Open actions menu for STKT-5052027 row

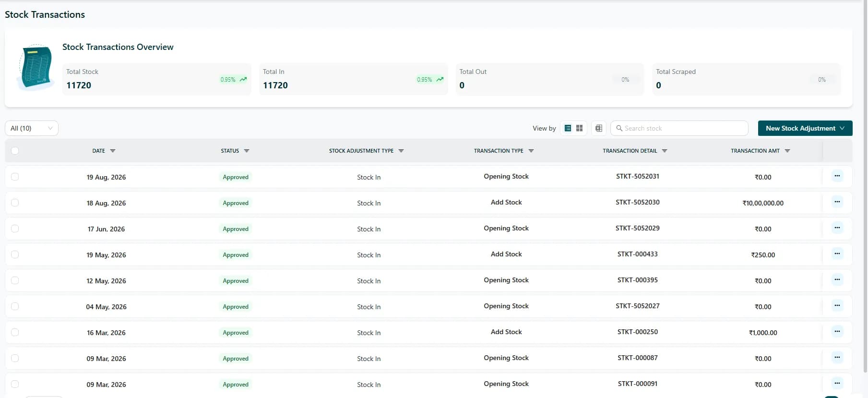(837, 306)
